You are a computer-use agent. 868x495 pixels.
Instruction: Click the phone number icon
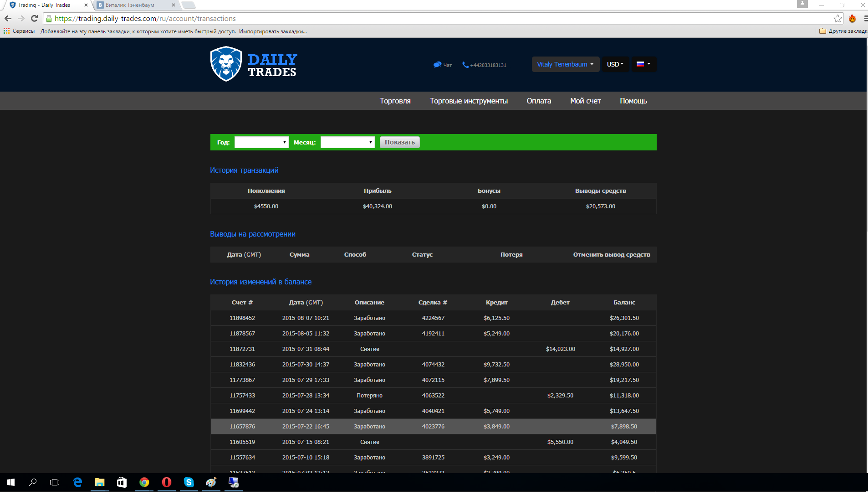tap(465, 65)
